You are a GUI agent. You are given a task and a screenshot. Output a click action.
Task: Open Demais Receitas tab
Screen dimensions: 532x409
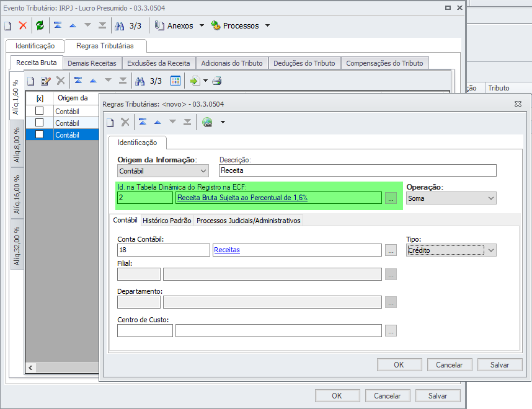pos(92,63)
